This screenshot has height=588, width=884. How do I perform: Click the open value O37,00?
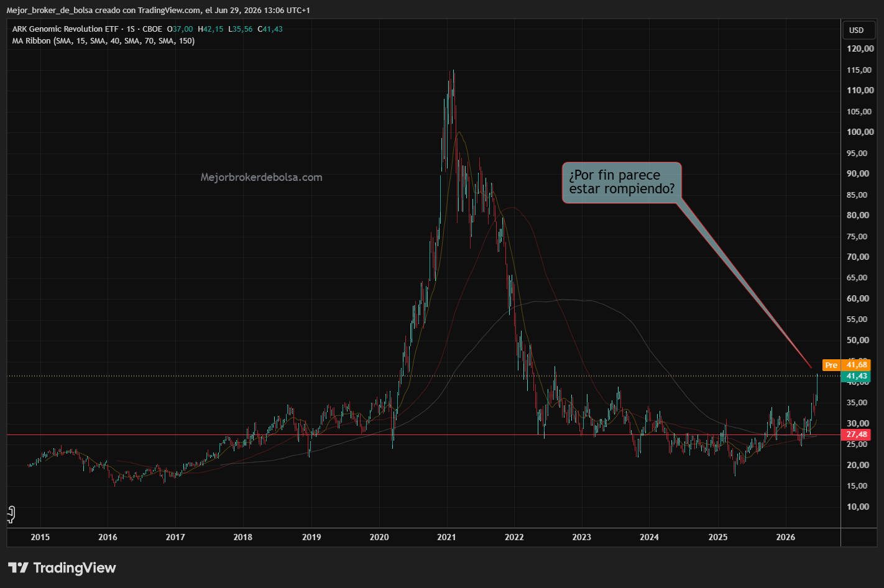click(x=180, y=29)
